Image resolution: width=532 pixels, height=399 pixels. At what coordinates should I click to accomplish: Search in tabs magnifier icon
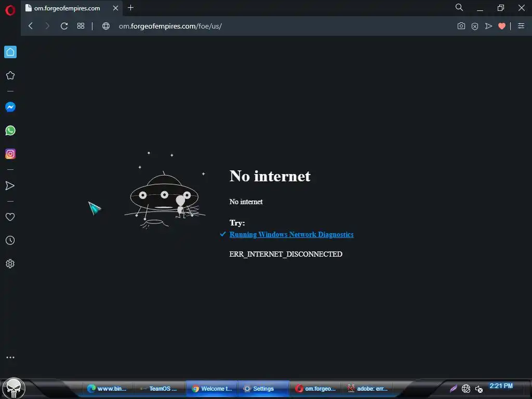click(x=459, y=7)
